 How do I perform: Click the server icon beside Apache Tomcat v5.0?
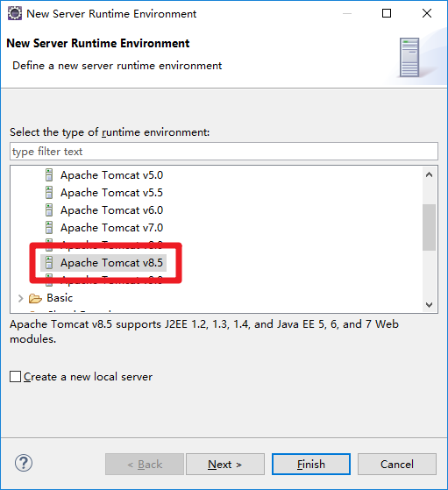point(49,175)
